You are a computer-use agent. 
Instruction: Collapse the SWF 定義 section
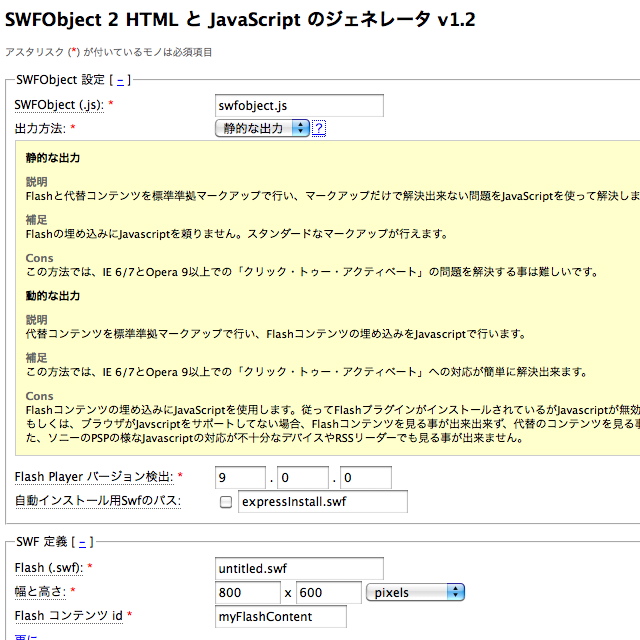[83, 542]
